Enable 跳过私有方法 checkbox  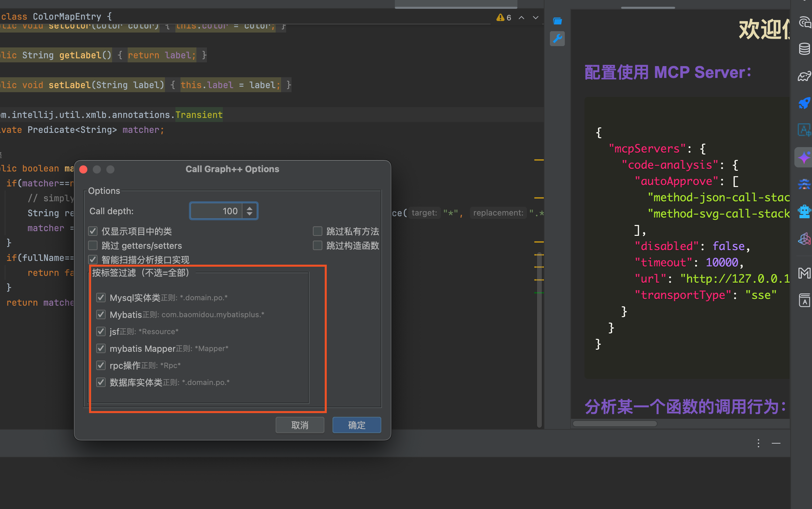(317, 231)
